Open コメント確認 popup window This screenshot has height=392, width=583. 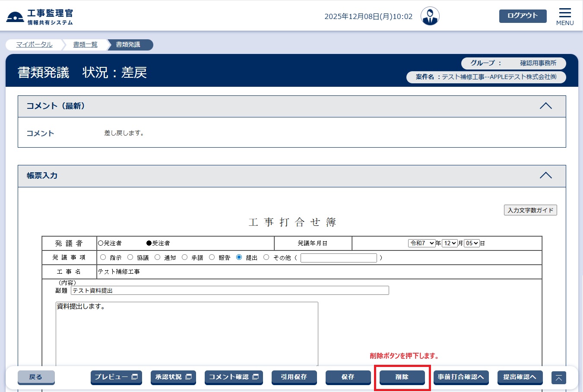(234, 377)
